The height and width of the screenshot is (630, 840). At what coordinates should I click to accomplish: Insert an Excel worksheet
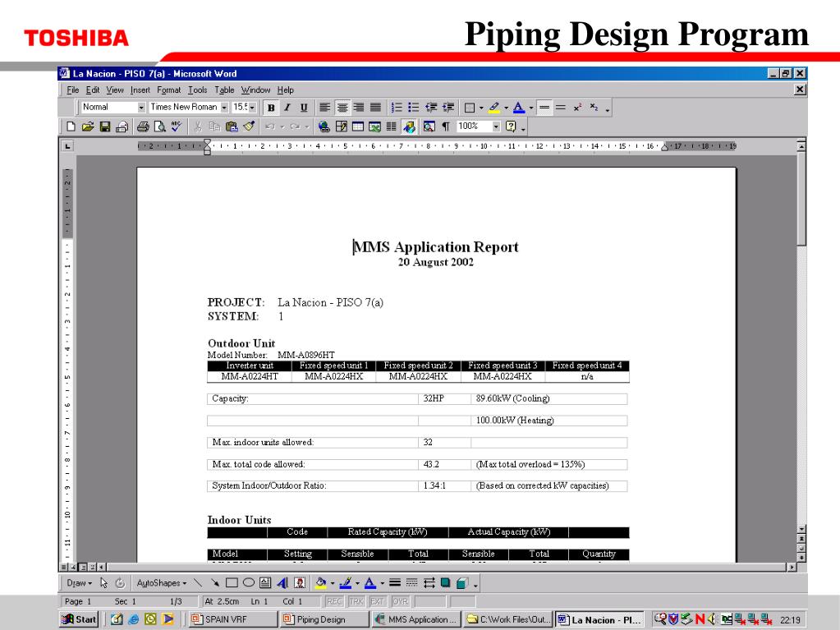pos(375,126)
